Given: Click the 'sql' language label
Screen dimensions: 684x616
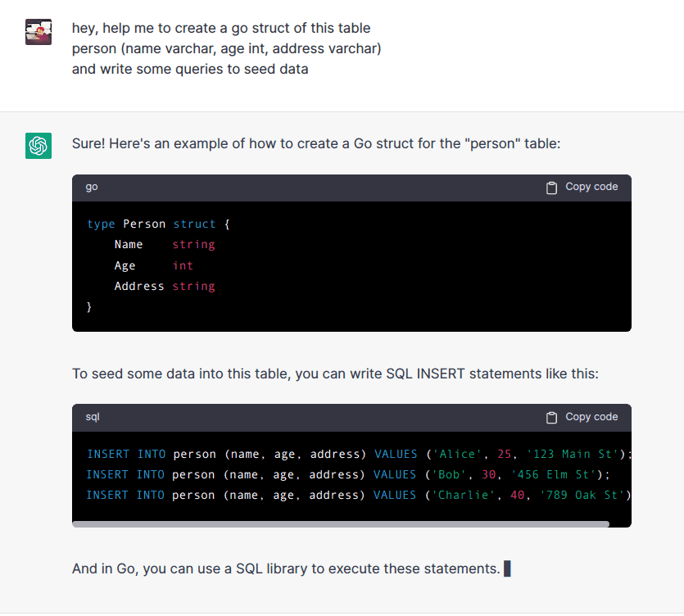Looking at the screenshot, I should pos(93,418).
